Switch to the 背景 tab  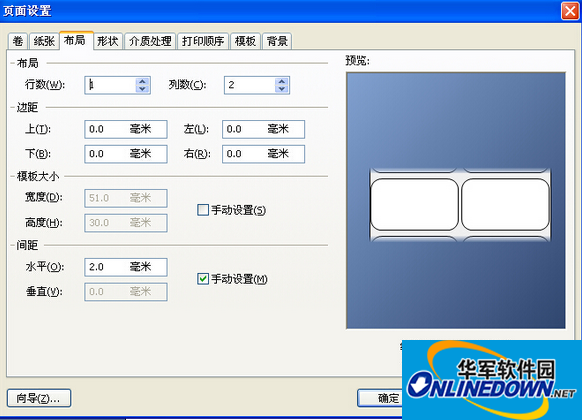pos(277,41)
